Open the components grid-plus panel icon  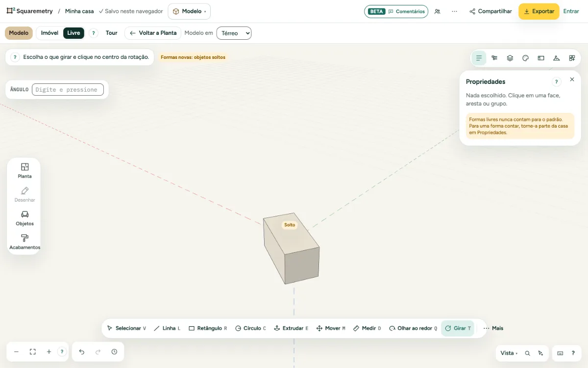(x=572, y=58)
